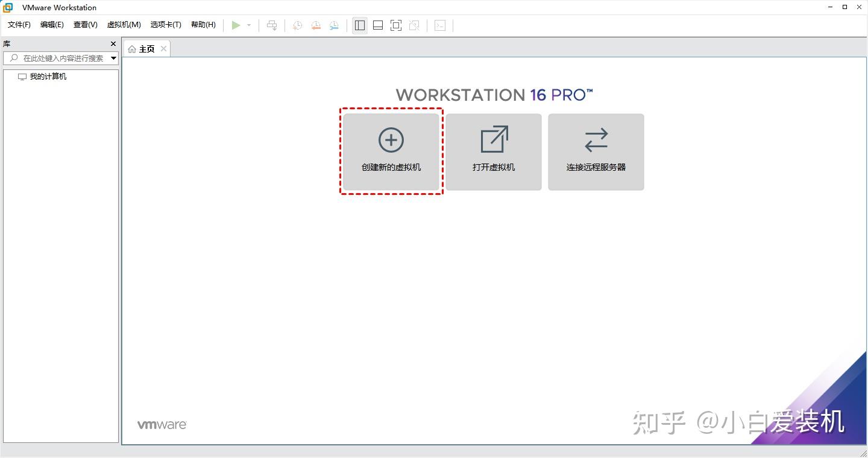Open the 虚拟机(M) menu
Viewport: 868px width, 458px height.
point(124,25)
